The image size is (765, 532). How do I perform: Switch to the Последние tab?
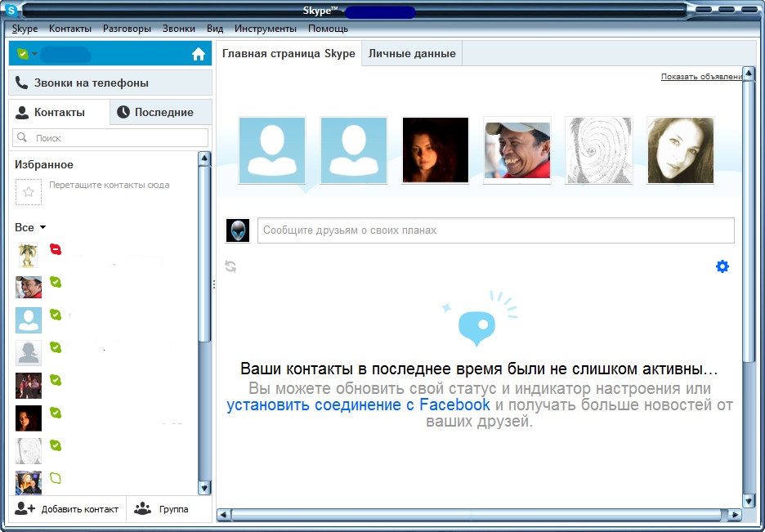[161, 112]
